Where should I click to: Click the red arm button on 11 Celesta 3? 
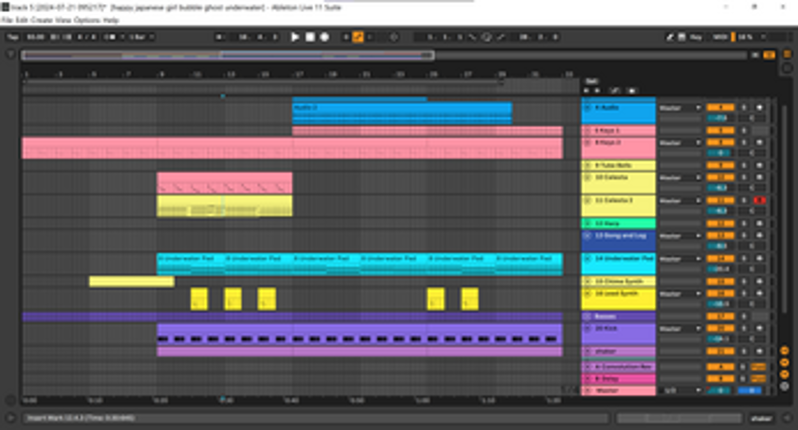pyautogui.click(x=759, y=201)
